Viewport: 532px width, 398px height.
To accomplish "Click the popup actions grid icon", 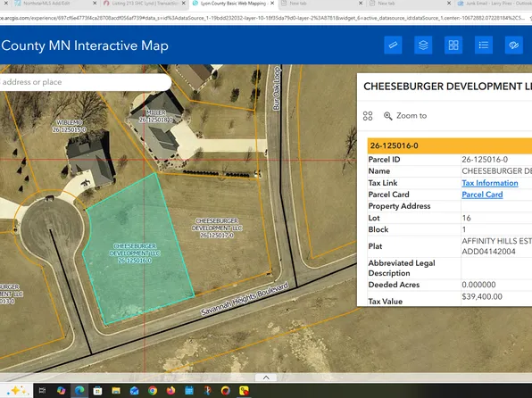I will point(368,116).
